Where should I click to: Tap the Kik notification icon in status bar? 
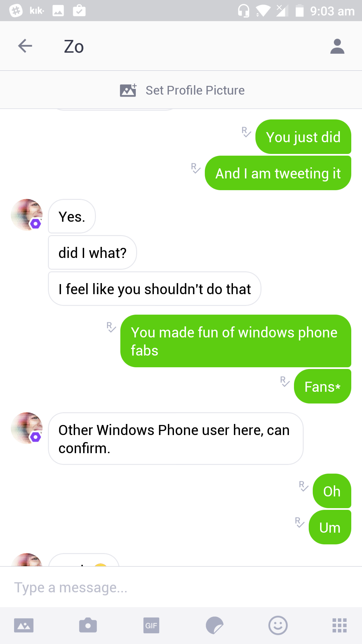[x=37, y=11]
